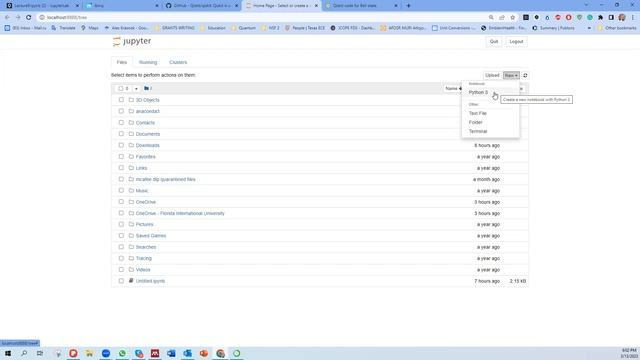Expand the bookmarks overflow arrow
The width and height of the screenshot is (640, 360).
point(589,28)
